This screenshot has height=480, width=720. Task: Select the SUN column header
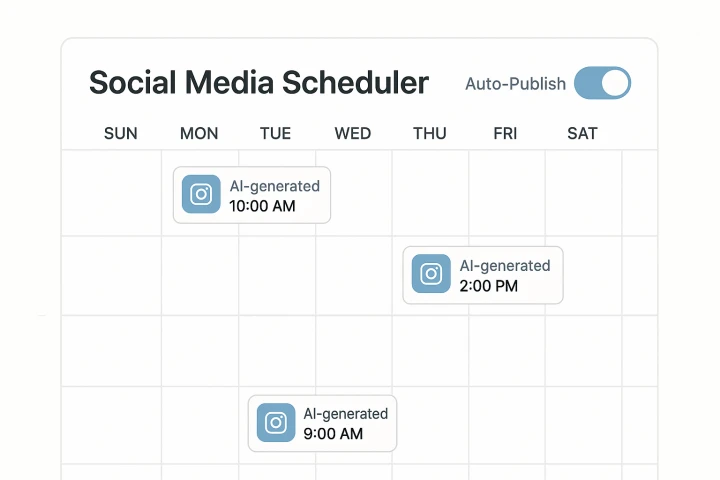[x=121, y=134]
